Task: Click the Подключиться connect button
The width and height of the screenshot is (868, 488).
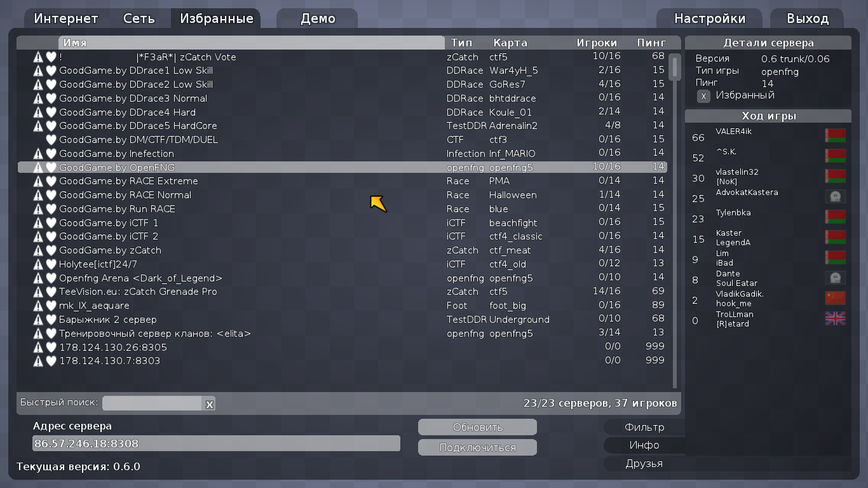Action: [x=477, y=447]
